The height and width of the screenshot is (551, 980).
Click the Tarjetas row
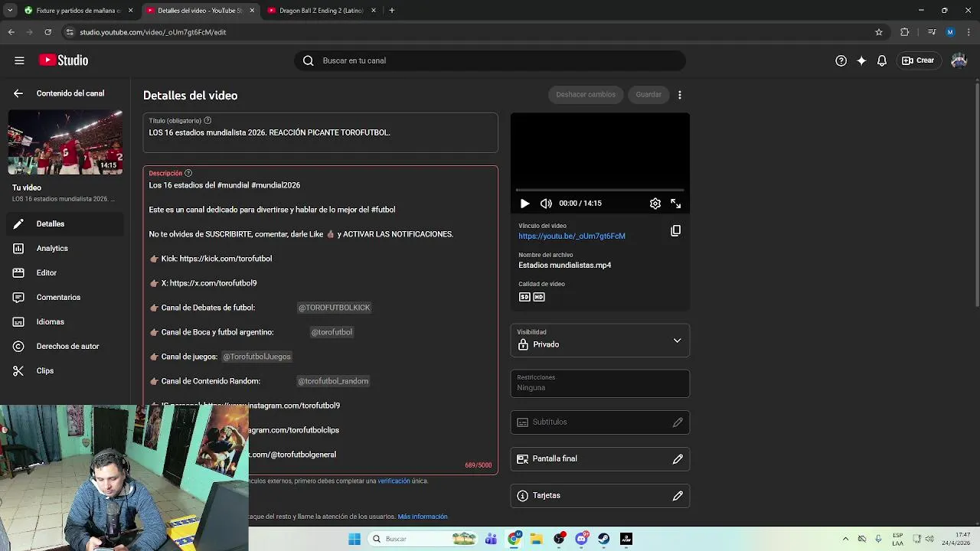(600, 496)
